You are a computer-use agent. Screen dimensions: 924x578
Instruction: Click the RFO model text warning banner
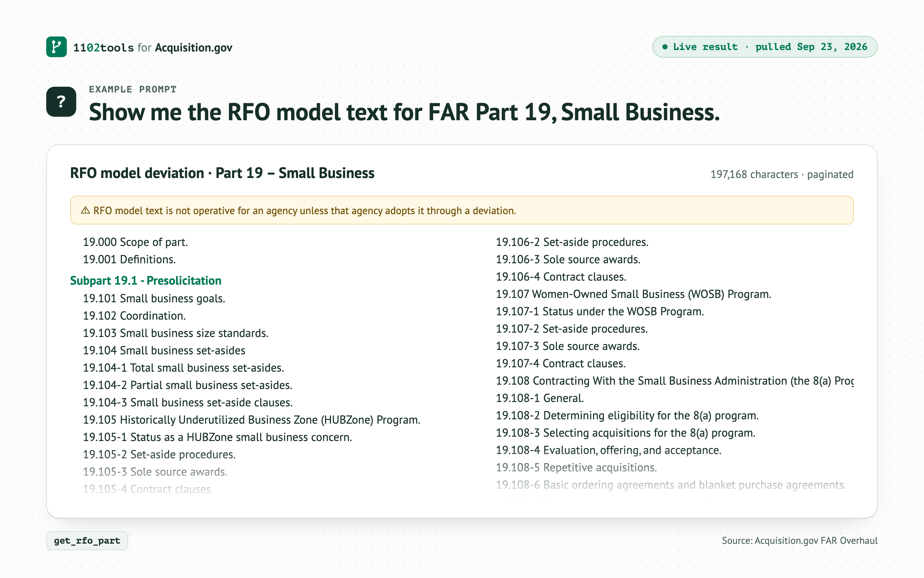(462, 210)
